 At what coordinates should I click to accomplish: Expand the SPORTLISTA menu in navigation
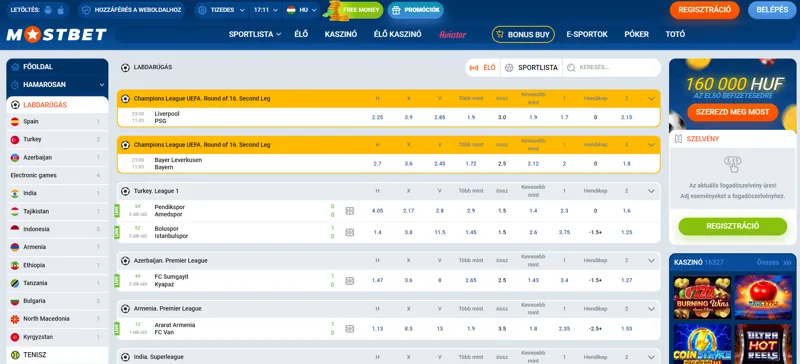(255, 35)
